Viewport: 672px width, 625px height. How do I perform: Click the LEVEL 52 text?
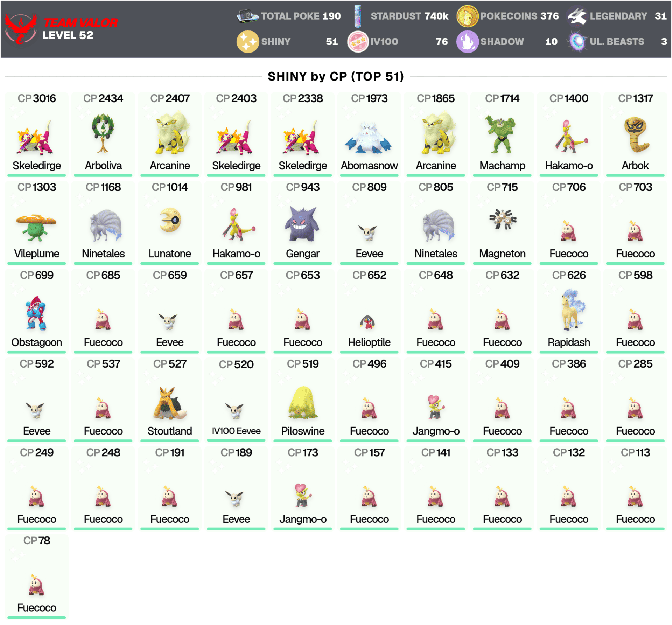pos(68,35)
